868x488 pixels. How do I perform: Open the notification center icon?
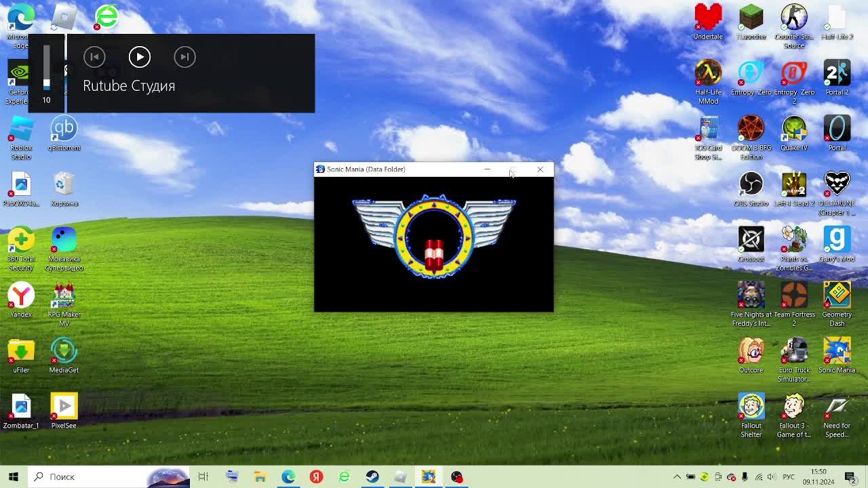[x=850, y=477]
